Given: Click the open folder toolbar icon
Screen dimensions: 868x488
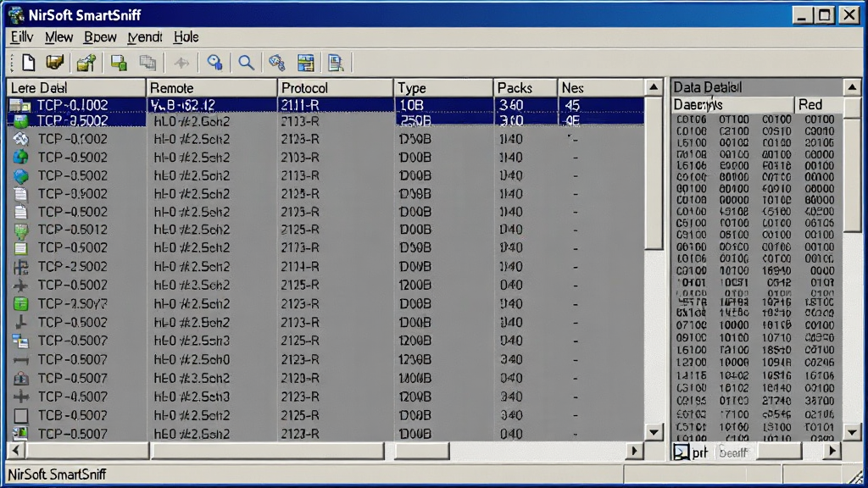Looking at the screenshot, I should pos(55,63).
